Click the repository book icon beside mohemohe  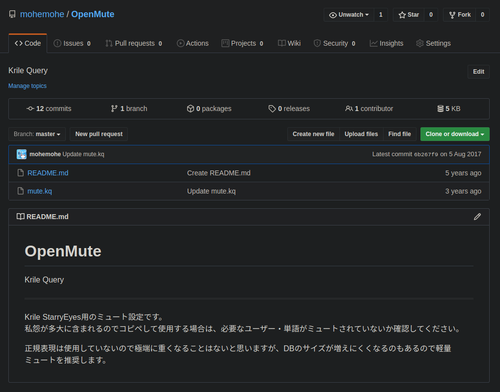click(12, 14)
